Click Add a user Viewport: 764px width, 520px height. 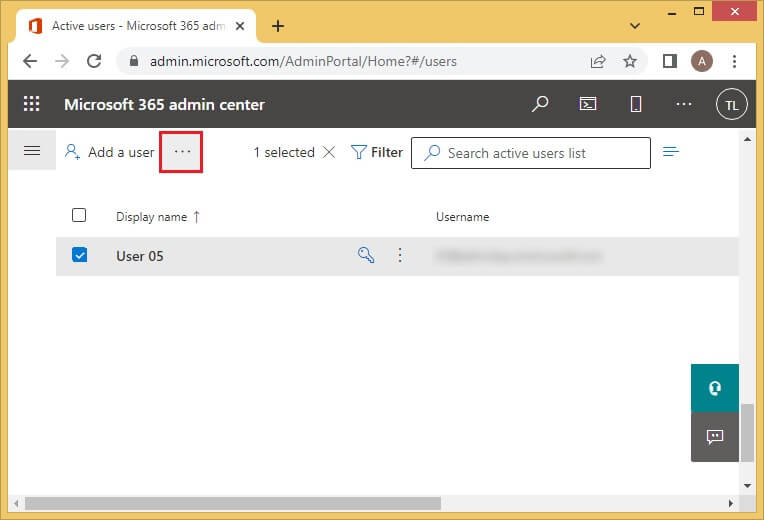pyautogui.click(x=109, y=152)
